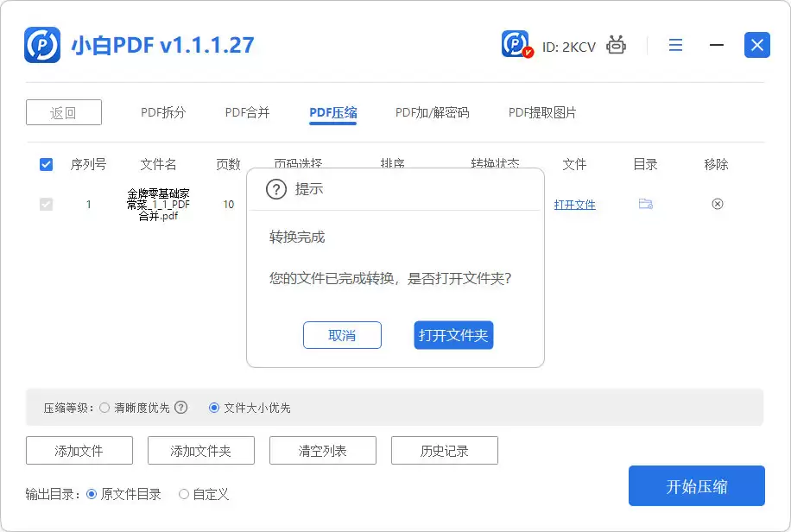
Task: Open the hamburger menu icon
Action: (676, 45)
